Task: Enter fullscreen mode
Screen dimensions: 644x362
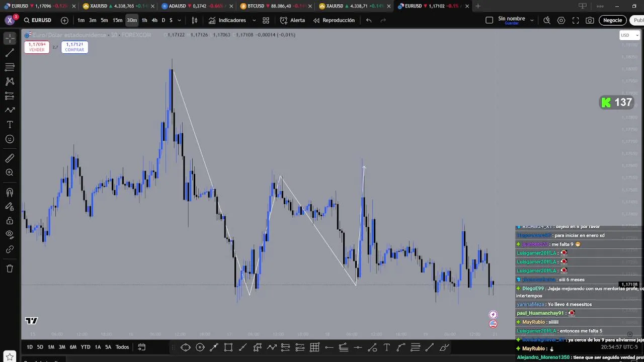Action: [x=576, y=20]
